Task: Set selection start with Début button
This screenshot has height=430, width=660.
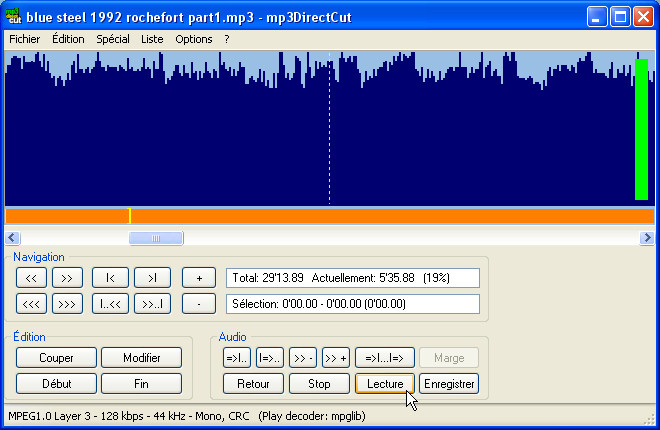Action: [56, 383]
